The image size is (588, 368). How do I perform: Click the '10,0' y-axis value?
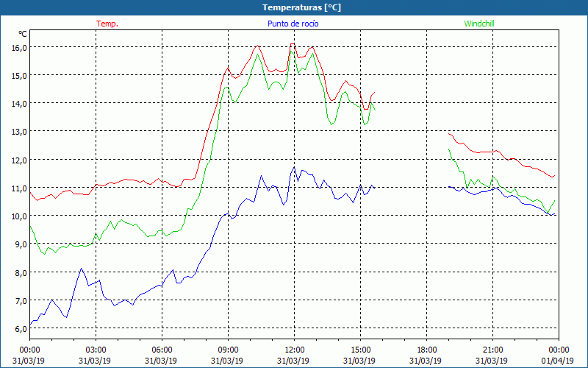(19, 216)
